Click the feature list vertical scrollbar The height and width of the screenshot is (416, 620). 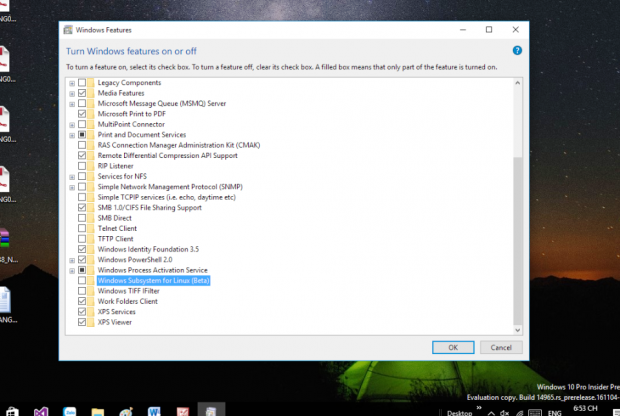click(x=517, y=200)
